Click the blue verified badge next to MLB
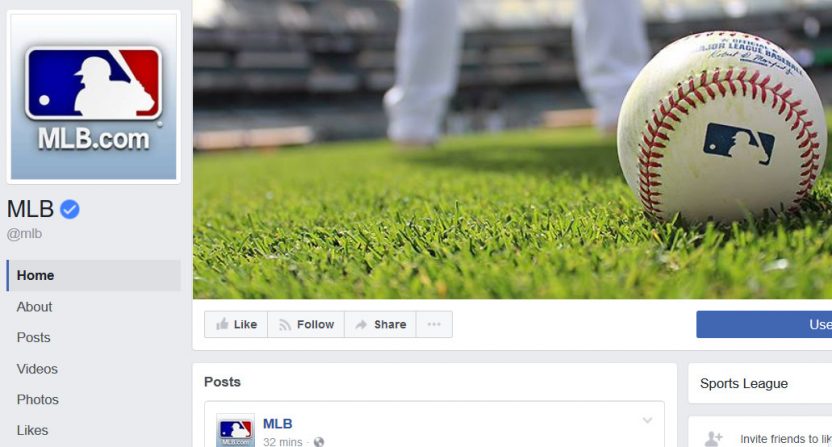Screen dimensions: 832x447 (70, 209)
